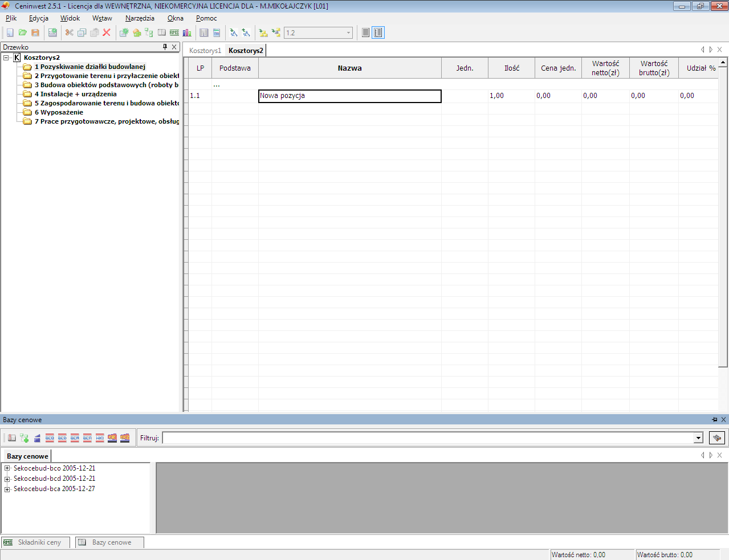Click the Wartość netto status bar value
This screenshot has height=560, width=729.
(x=579, y=555)
